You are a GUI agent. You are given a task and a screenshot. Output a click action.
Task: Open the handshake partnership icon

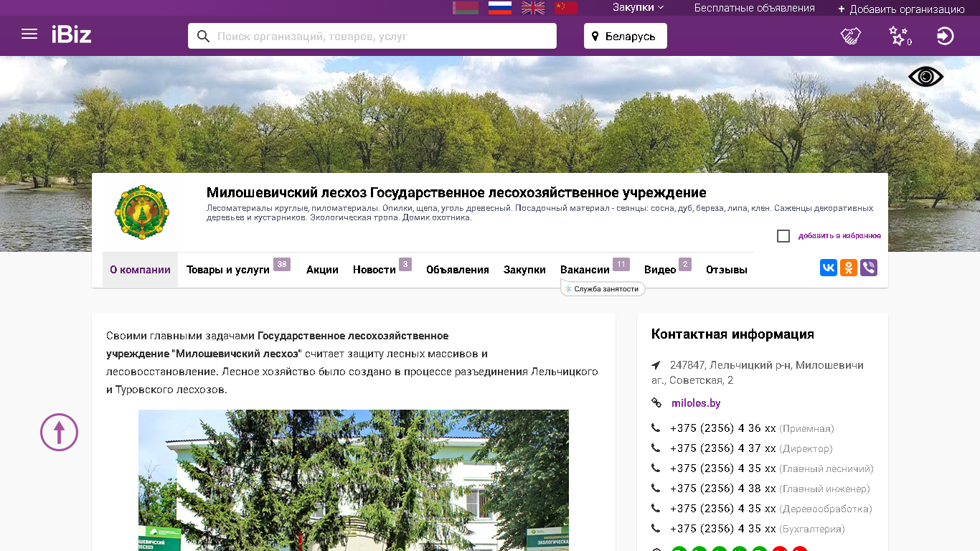point(851,36)
